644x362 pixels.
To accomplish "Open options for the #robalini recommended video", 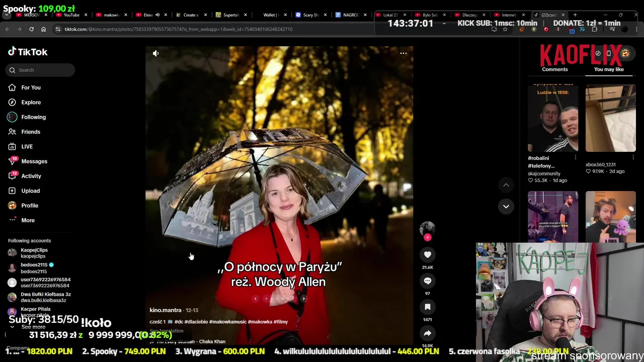I will (x=576, y=157).
